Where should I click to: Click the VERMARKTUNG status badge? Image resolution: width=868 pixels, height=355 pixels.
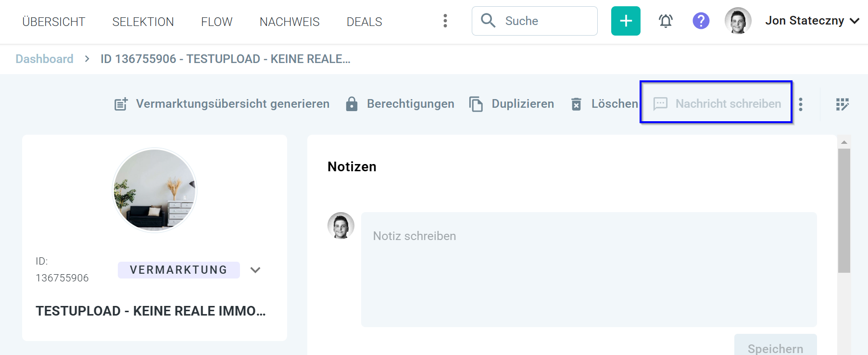(x=179, y=270)
